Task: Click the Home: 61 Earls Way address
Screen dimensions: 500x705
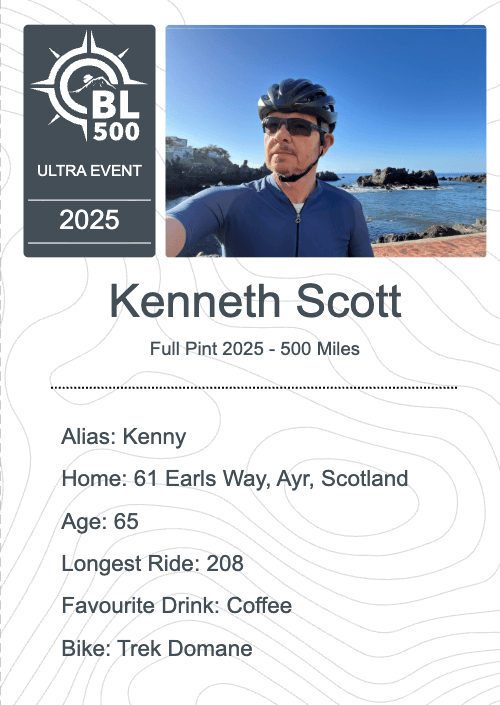Action: (235, 478)
